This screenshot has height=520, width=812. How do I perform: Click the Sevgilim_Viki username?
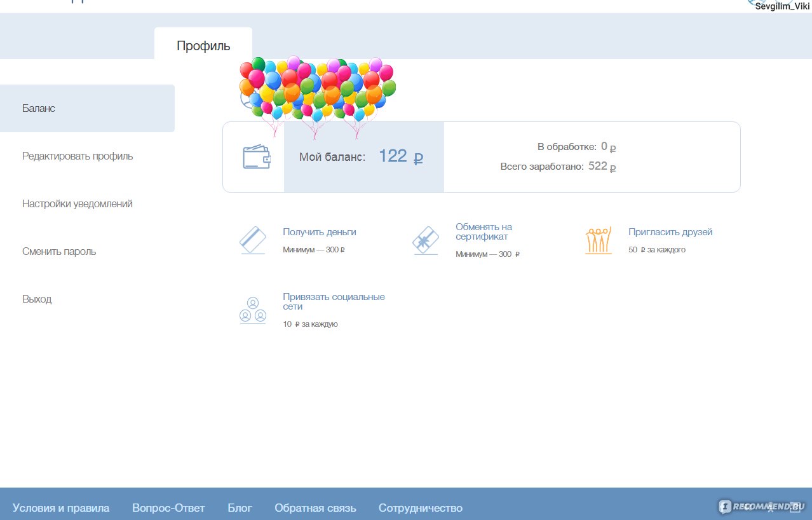pyautogui.click(x=782, y=6)
